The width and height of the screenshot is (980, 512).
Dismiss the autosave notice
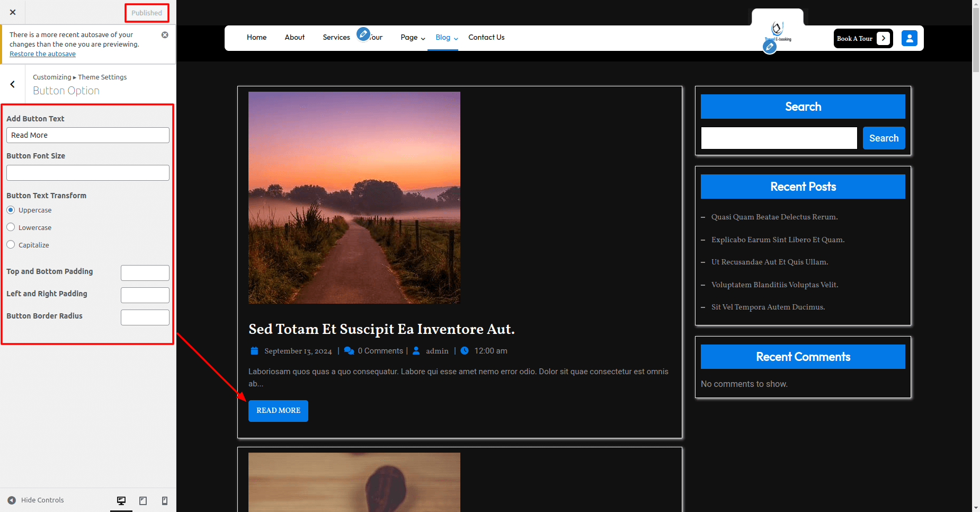165,35
